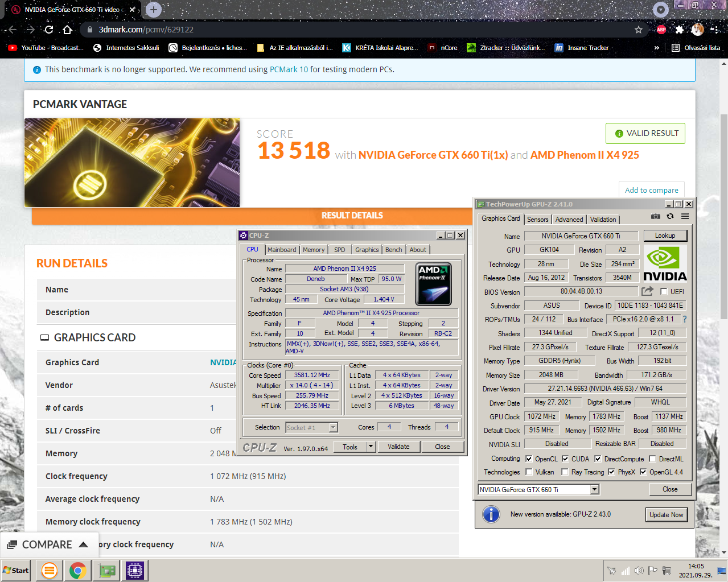This screenshot has width=728, height=582.
Task: Toggle the OpenCL checkbox
Action: coord(529,459)
